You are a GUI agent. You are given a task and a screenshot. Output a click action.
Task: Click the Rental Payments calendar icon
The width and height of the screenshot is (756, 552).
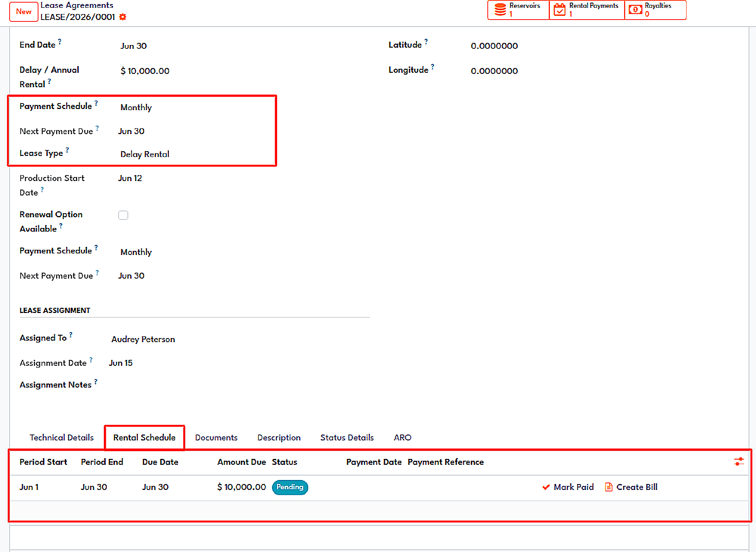coord(560,10)
